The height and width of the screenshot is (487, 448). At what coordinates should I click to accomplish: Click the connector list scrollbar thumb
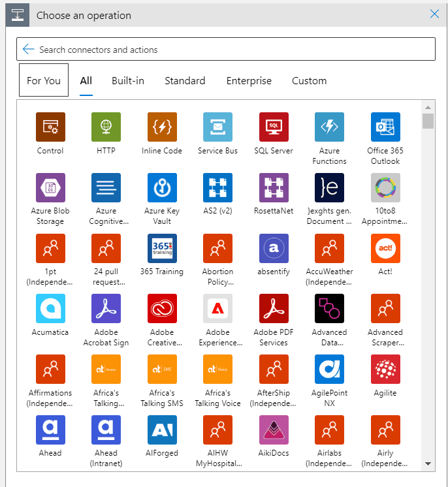[428, 121]
